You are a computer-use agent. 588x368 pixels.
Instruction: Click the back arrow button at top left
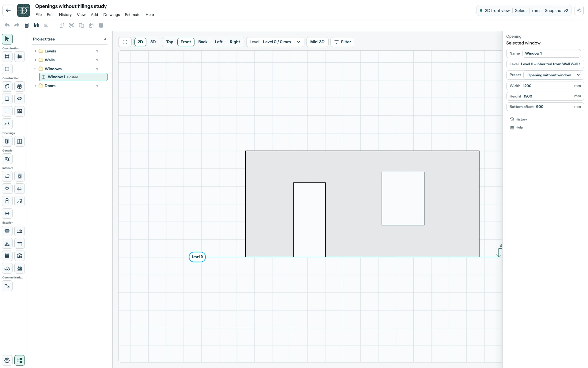[8, 10]
